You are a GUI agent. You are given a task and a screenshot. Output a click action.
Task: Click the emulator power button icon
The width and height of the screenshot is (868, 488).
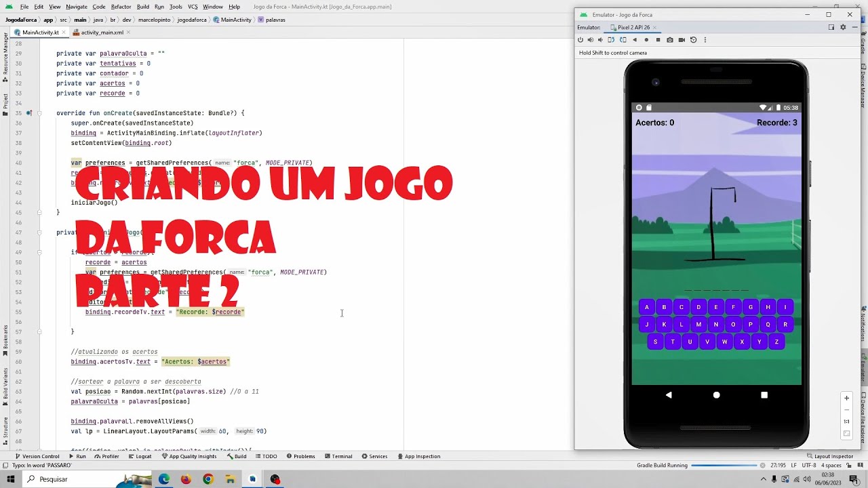point(580,40)
